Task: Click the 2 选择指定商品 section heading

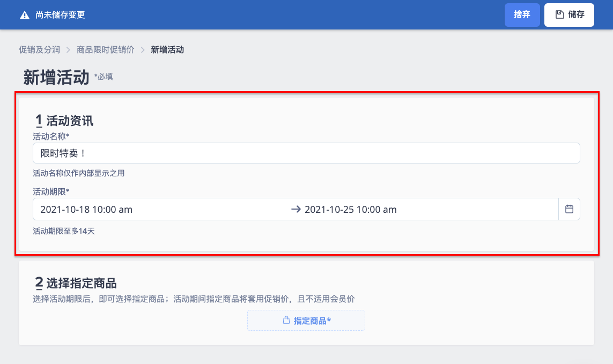Action: click(x=76, y=283)
